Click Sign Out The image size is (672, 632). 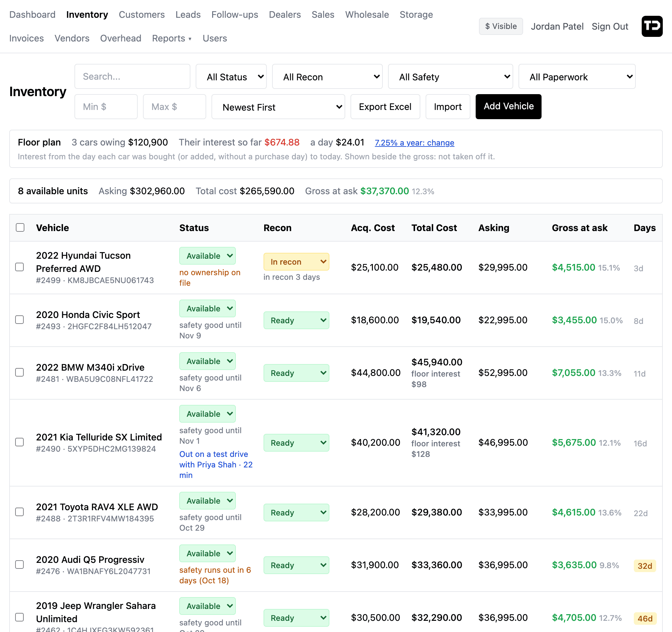click(610, 26)
